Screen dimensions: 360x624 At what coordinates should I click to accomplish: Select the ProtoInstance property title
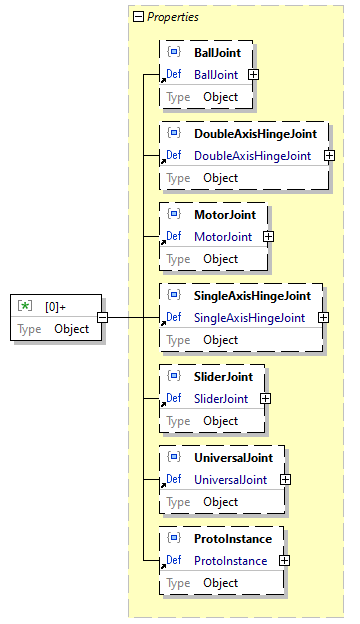click(x=233, y=539)
